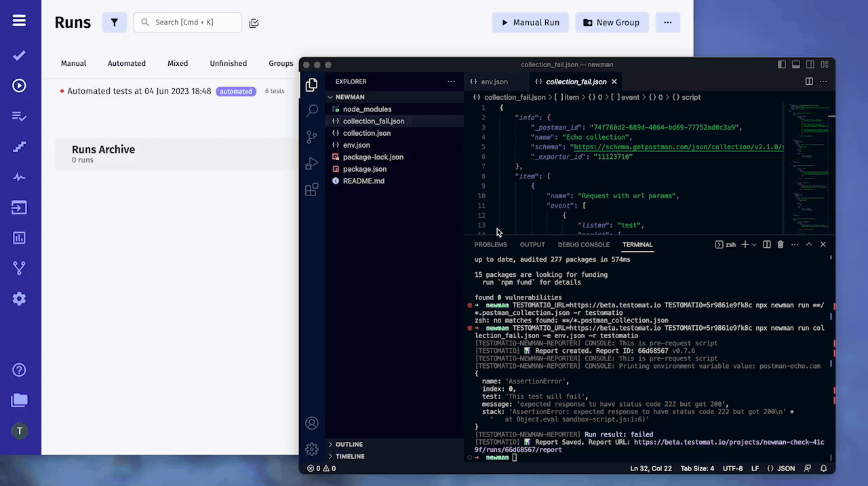Open Source Control view in VS Code
This screenshot has width=868, height=486.
coord(312,136)
